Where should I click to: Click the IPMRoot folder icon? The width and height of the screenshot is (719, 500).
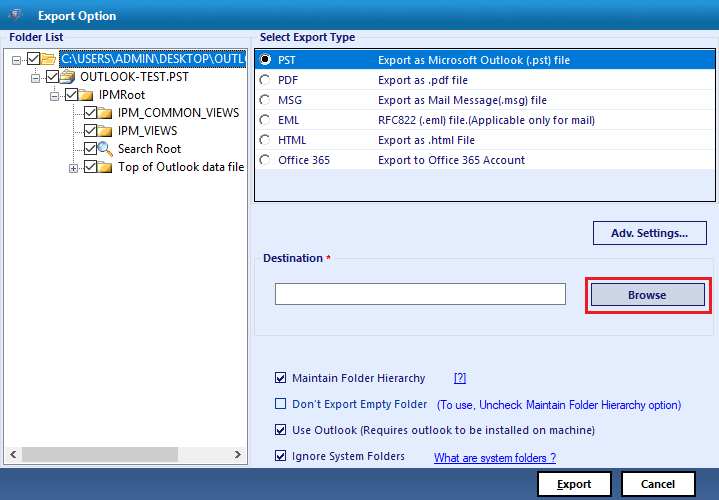[x=86, y=95]
